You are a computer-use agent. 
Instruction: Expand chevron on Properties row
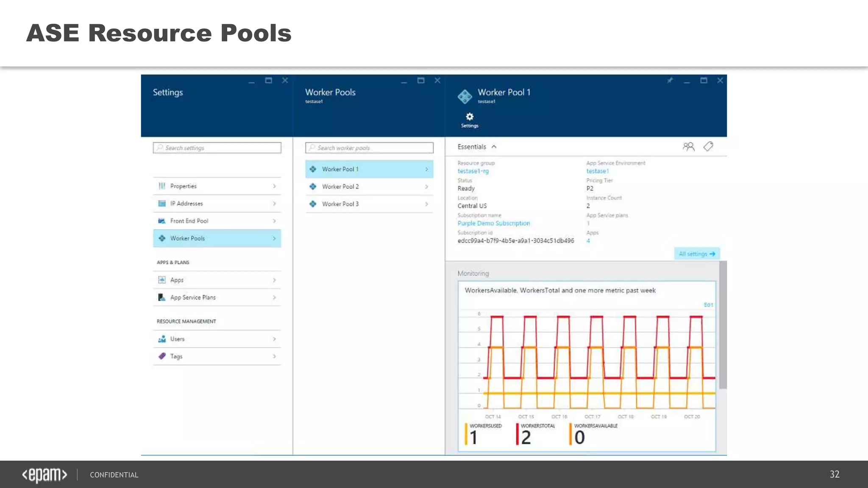274,186
